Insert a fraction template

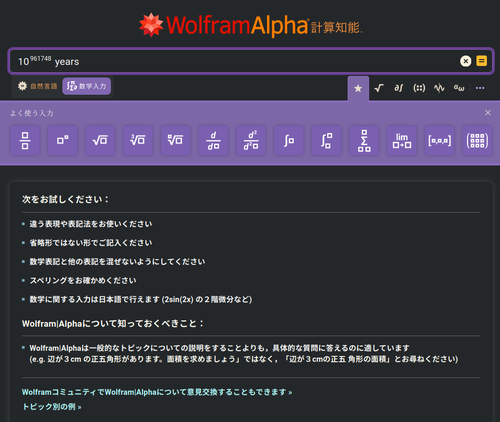coord(25,140)
